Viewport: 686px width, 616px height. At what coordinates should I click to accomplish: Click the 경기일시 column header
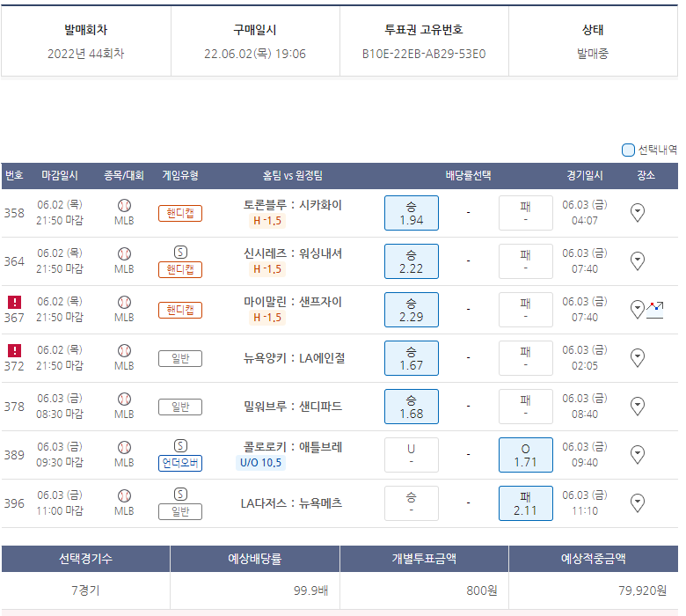(x=585, y=176)
